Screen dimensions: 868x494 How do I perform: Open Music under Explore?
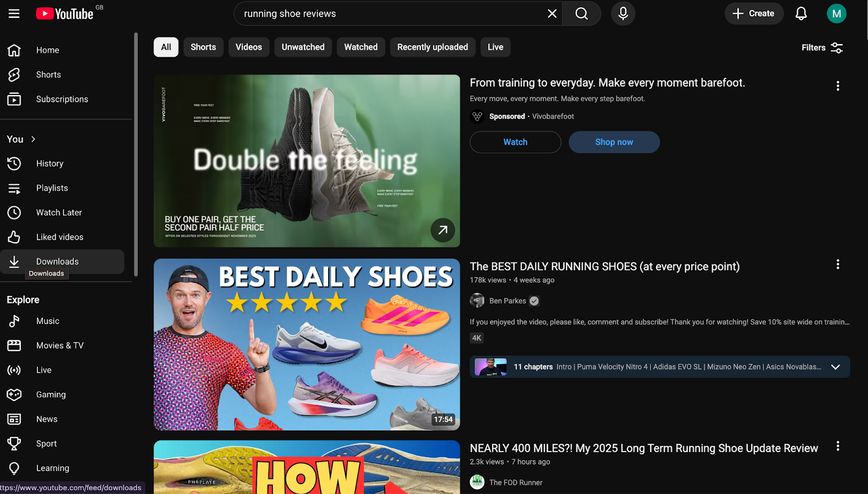click(x=62, y=321)
